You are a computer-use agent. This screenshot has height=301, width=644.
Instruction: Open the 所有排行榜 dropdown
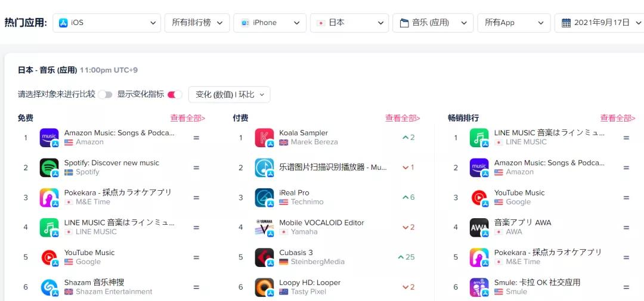tap(197, 23)
